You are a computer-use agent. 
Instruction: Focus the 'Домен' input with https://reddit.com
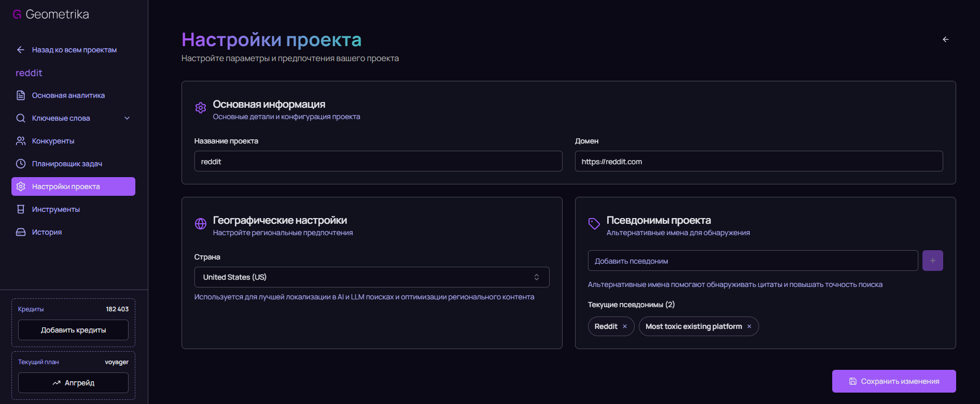759,161
